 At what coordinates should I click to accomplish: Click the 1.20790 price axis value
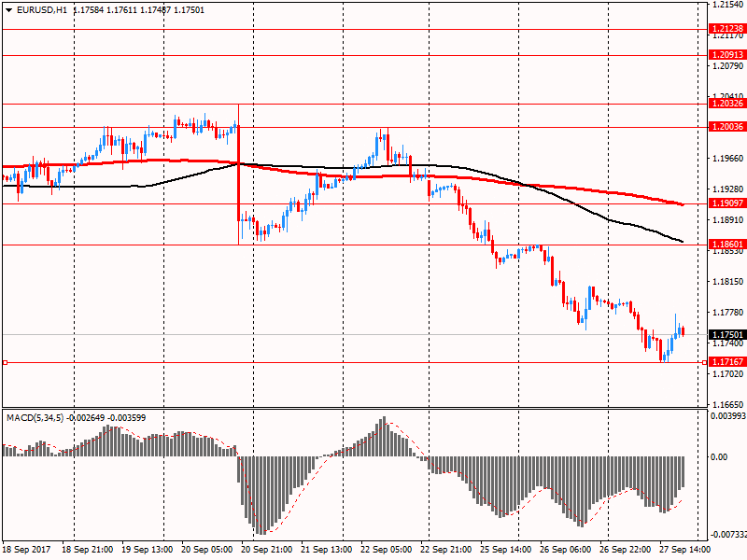727,66
